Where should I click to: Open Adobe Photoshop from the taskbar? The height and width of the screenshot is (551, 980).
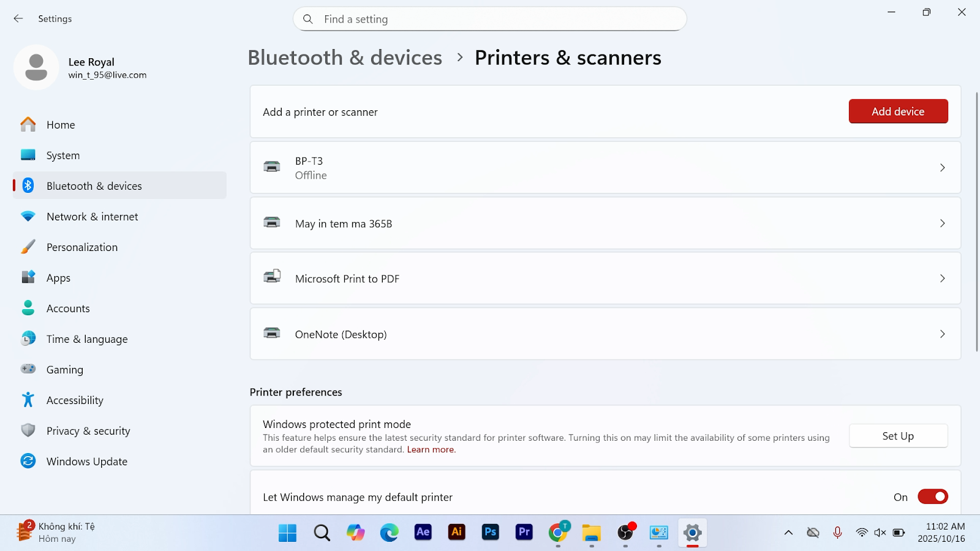click(x=491, y=532)
